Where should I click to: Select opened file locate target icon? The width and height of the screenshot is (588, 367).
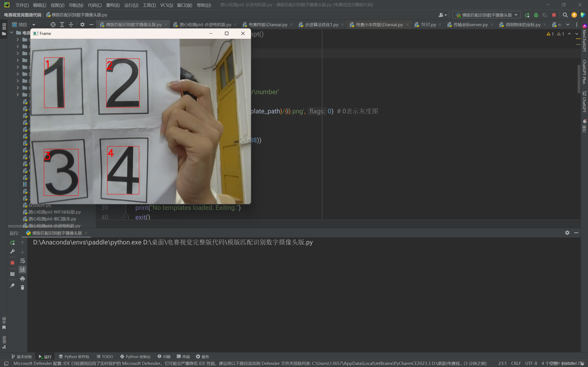pos(53,25)
